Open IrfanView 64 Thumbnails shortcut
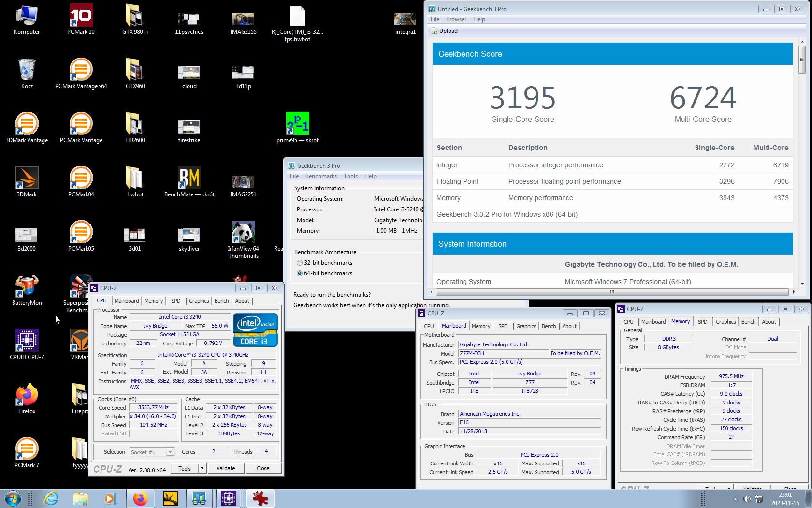The height and width of the screenshot is (508, 812). click(243, 239)
